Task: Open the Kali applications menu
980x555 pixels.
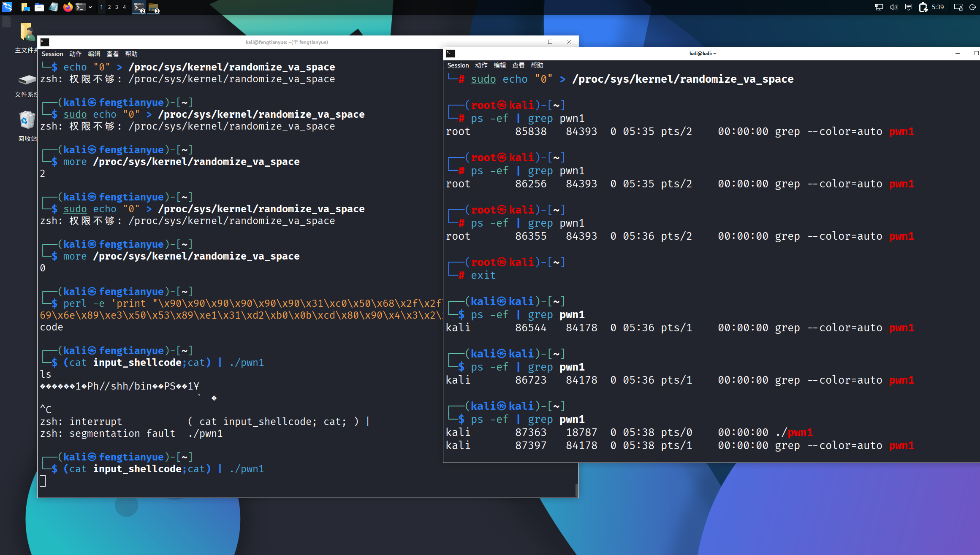Action: pyautogui.click(x=7, y=7)
